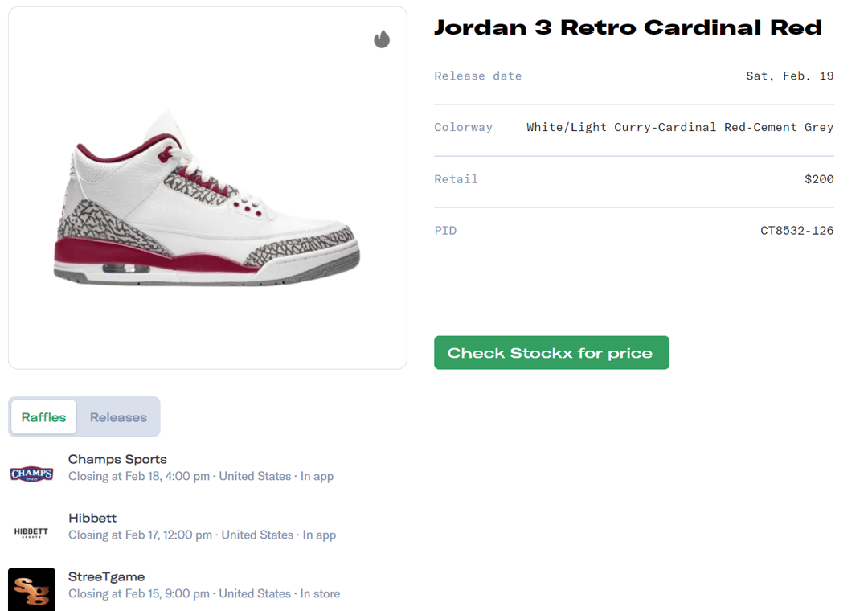868x611 pixels.
Task: Click the Jordan 3 Retro Cardinal Red title
Action: tap(628, 27)
